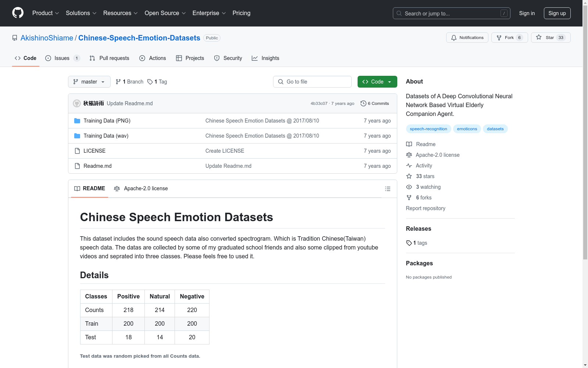This screenshot has height=368, width=588.
Task: Click the Notifications button
Action: [x=467, y=38]
